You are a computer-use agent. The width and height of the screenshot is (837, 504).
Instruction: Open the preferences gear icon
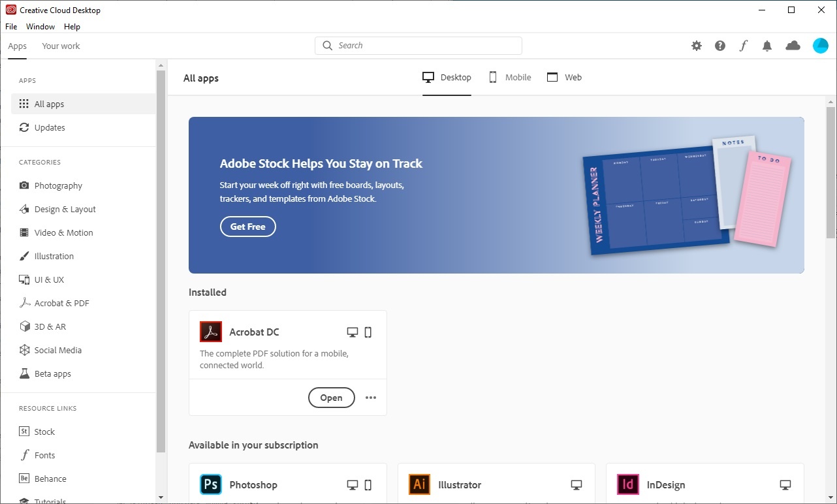697,46
